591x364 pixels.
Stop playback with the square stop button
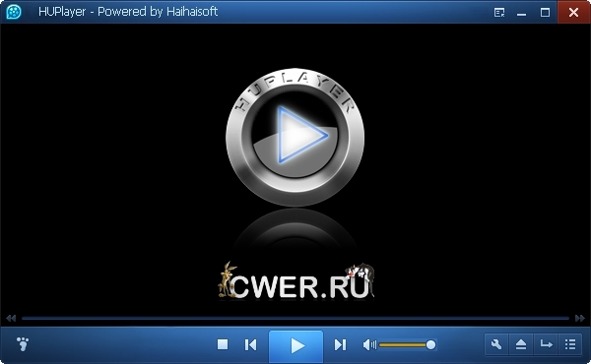pyautogui.click(x=223, y=344)
